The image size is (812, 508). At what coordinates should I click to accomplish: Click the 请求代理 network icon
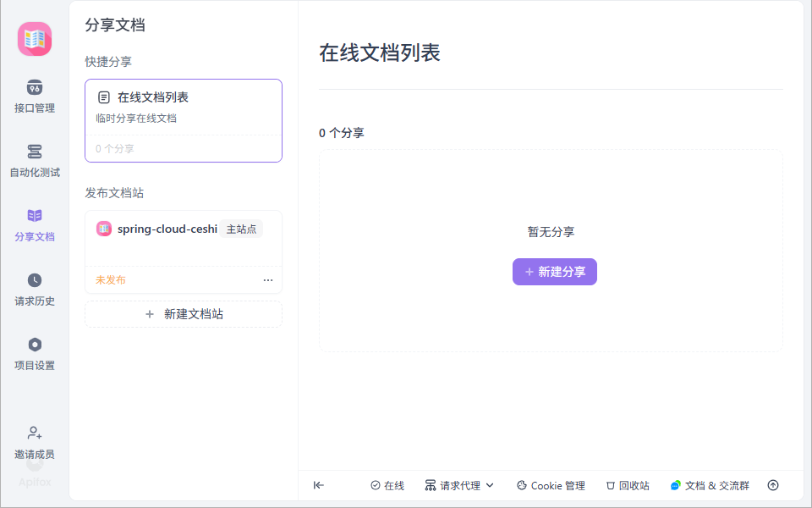431,485
